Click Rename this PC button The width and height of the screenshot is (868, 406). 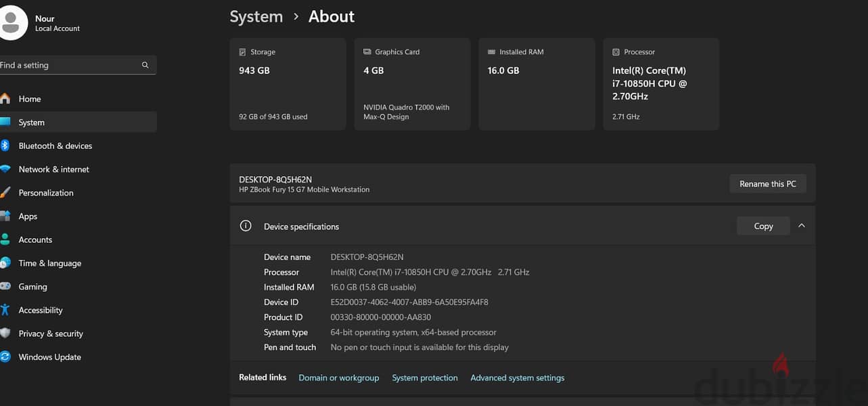click(x=768, y=184)
